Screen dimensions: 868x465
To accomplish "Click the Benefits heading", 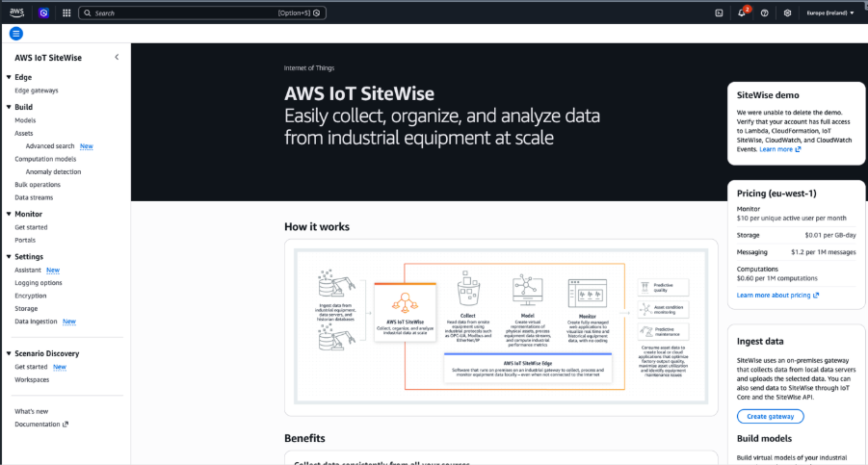I will point(304,438).
